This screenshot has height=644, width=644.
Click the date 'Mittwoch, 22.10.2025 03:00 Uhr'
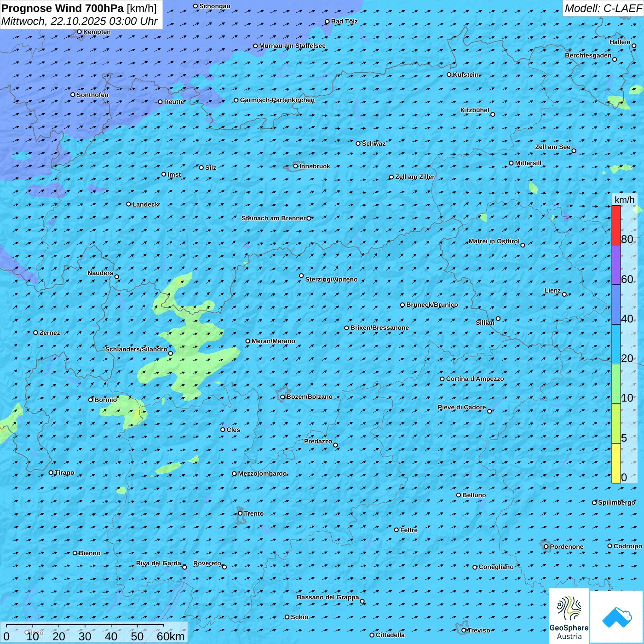click(80, 21)
